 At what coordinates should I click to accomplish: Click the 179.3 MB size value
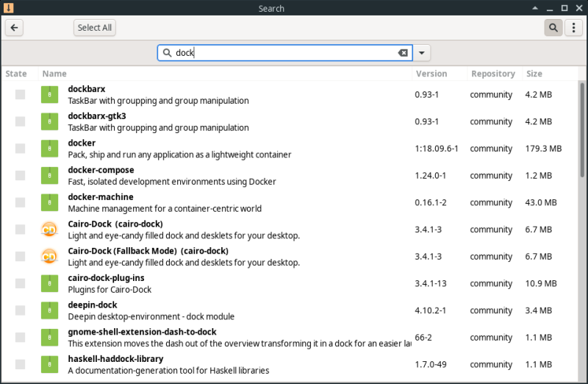click(543, 149)
